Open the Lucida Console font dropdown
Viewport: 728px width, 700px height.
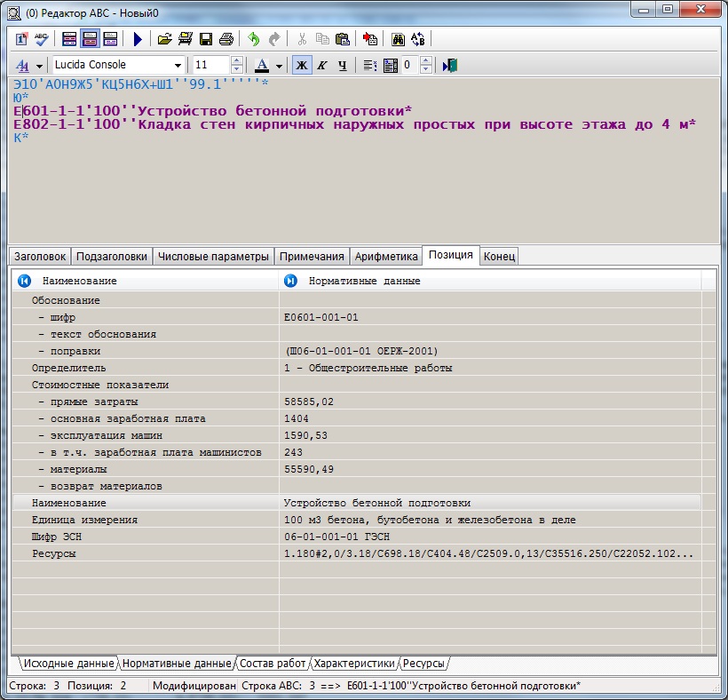coord(178,65)
